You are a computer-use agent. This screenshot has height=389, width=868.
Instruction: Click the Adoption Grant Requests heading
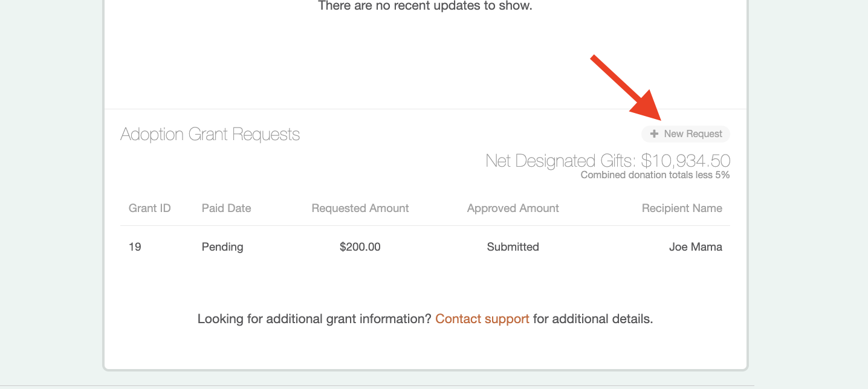210,134
